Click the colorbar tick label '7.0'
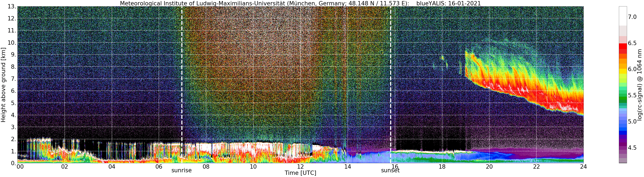 coord(632,17)
